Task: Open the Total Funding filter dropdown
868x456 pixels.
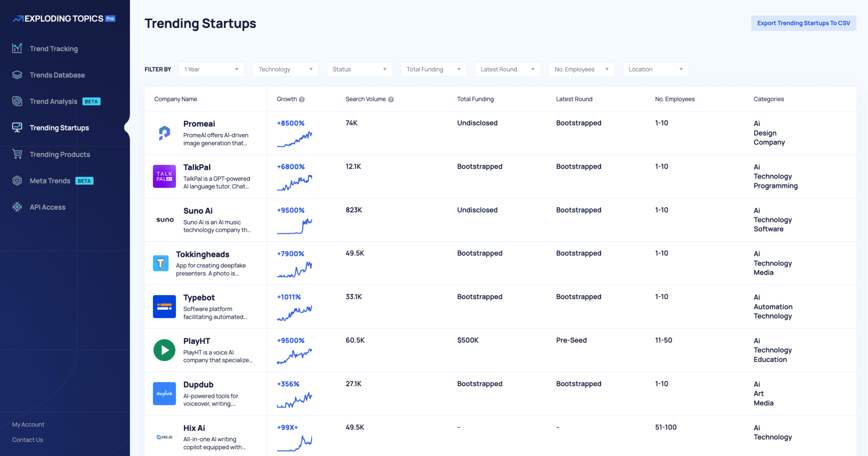Action: pyautogui.click(x=433, y=70)
